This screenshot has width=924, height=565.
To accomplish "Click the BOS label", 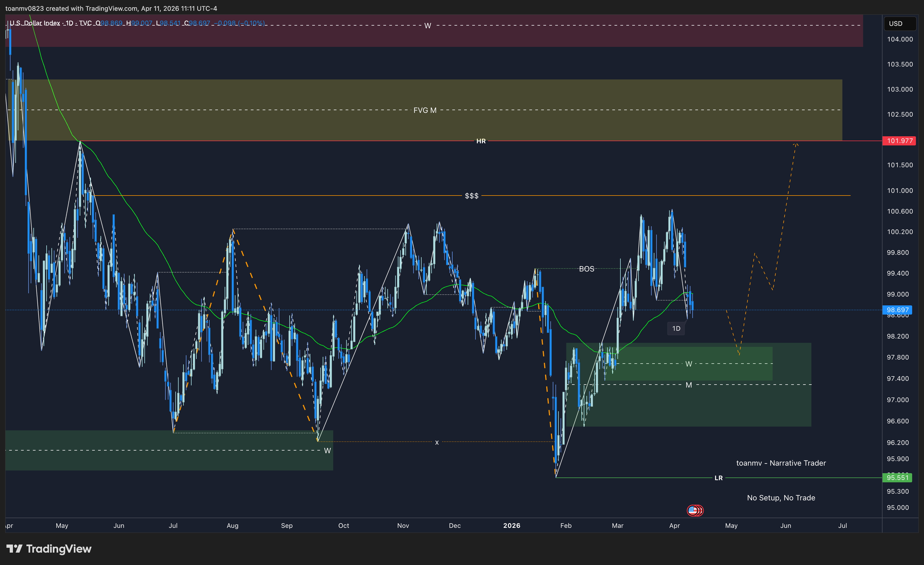I will point(586,269).
